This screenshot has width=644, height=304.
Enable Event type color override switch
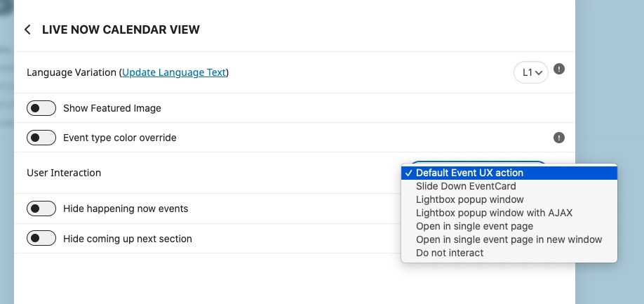point(41,138)
